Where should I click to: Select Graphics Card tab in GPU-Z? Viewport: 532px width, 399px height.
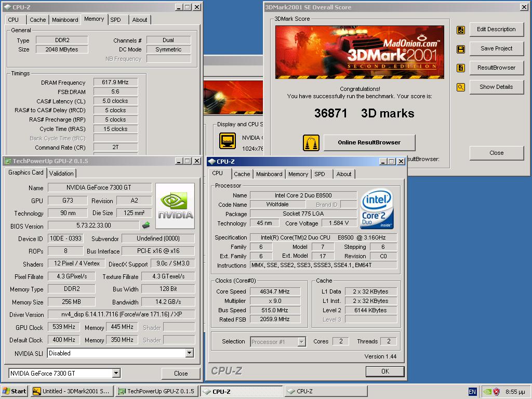click(x=26, y=172)
